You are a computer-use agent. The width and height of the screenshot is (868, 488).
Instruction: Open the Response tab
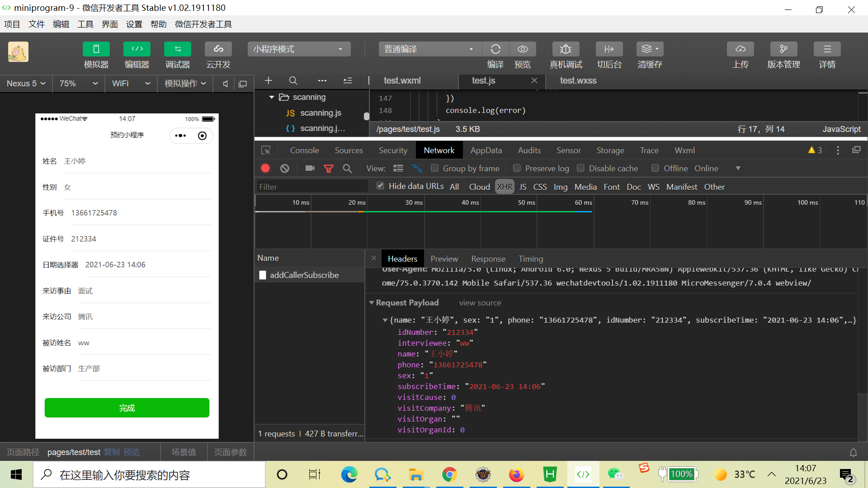point(488,259)
